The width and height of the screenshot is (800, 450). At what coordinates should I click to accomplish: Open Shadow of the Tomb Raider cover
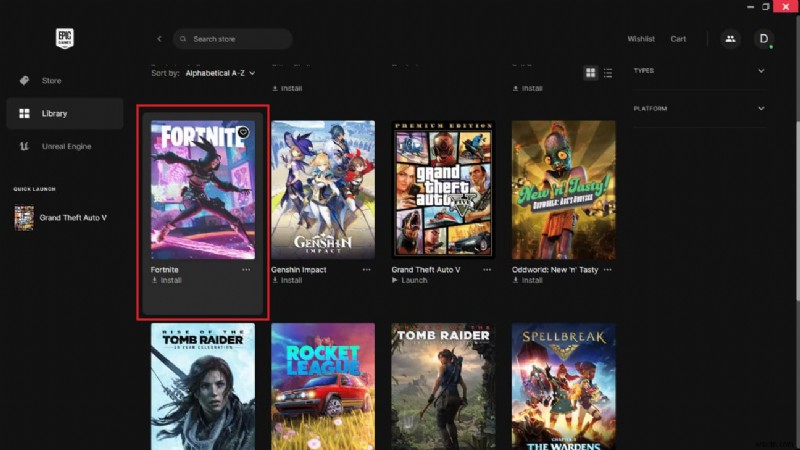443,386
